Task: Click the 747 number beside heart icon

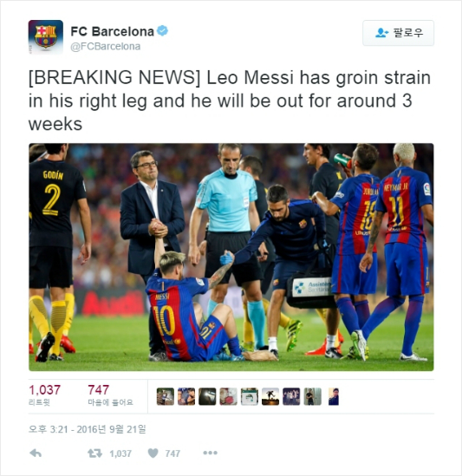Action: point(172,453)
